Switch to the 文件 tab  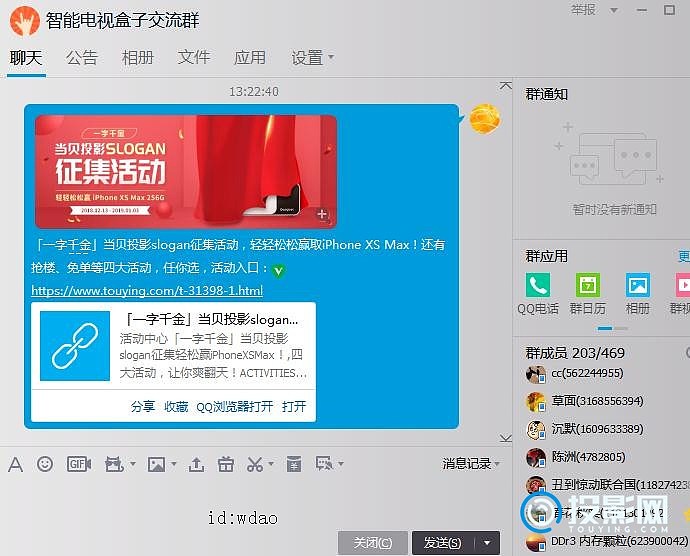pos(194,58)
